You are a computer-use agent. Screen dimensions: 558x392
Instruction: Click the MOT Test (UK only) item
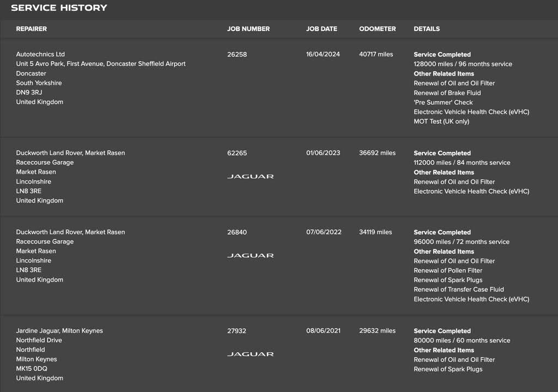441,121
